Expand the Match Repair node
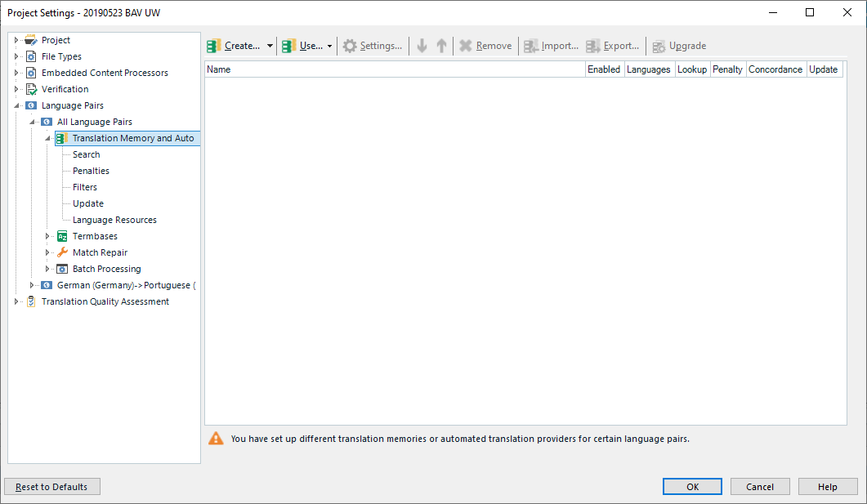Image resolution: width=867 pixels, height=504 pixels. pyautogui.click(x=47, y=252)
